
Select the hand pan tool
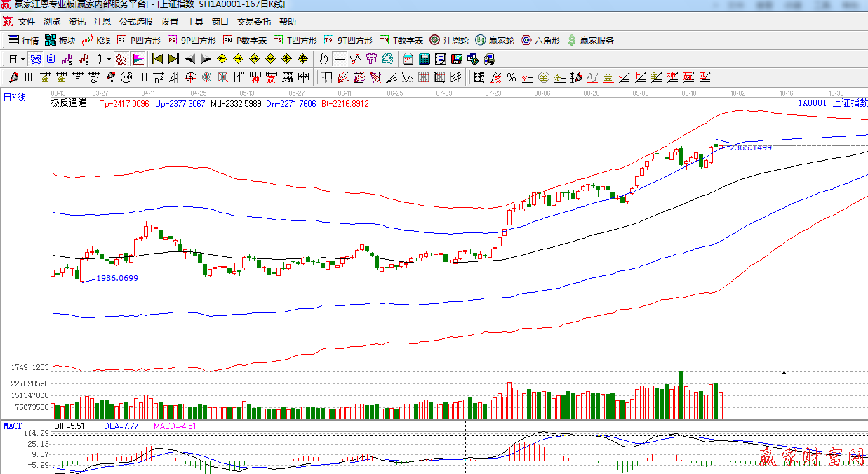[x=323, y=58]
